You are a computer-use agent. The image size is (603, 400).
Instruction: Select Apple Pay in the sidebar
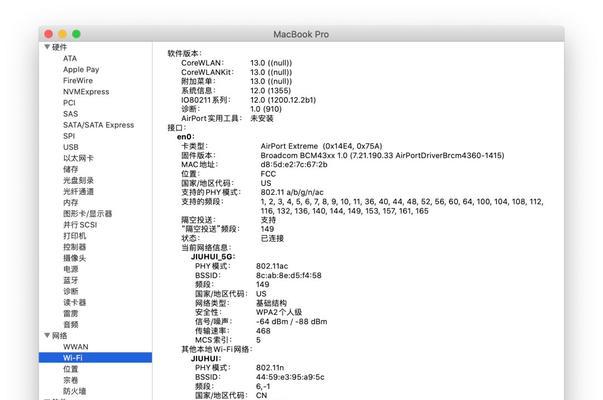point(81,70)
